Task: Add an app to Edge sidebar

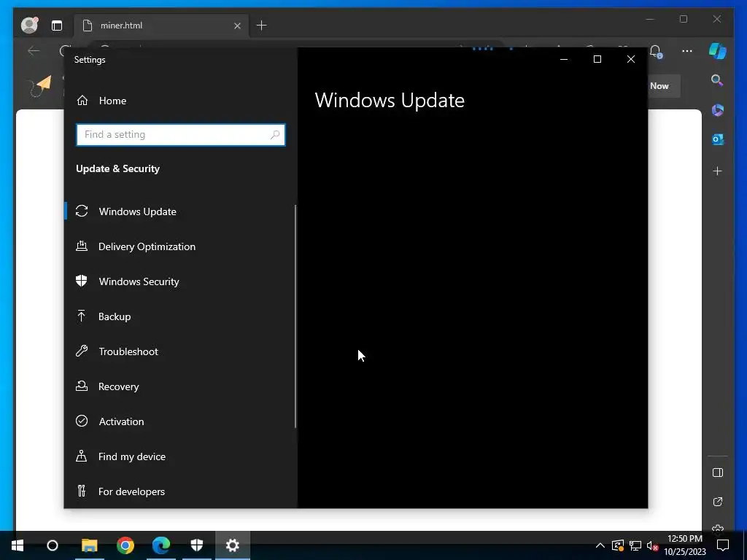Action: point(718,171)
